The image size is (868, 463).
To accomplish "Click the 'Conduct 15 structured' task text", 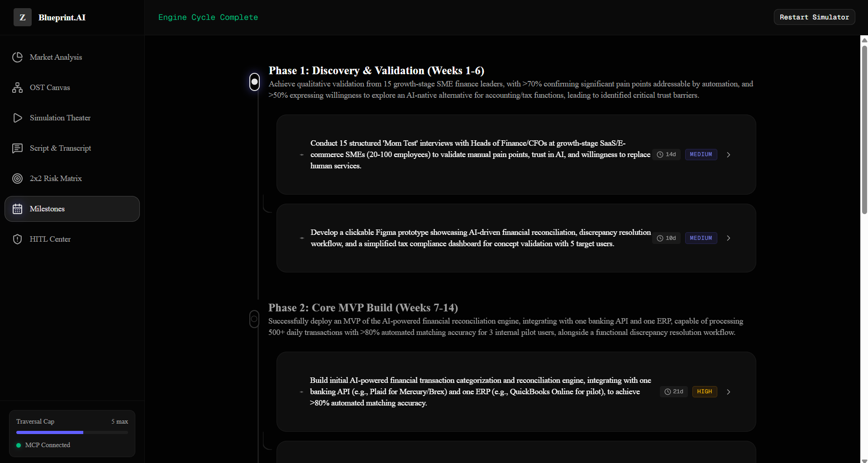I will click(480, 154).
